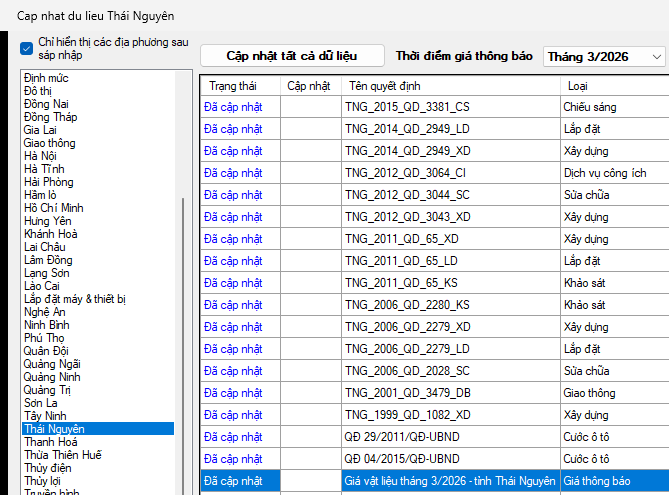Click the 'Cập nhật tất cả dữ liệu' button
The width and height of the screenshot is (669, 495).
tap(291, 56)
